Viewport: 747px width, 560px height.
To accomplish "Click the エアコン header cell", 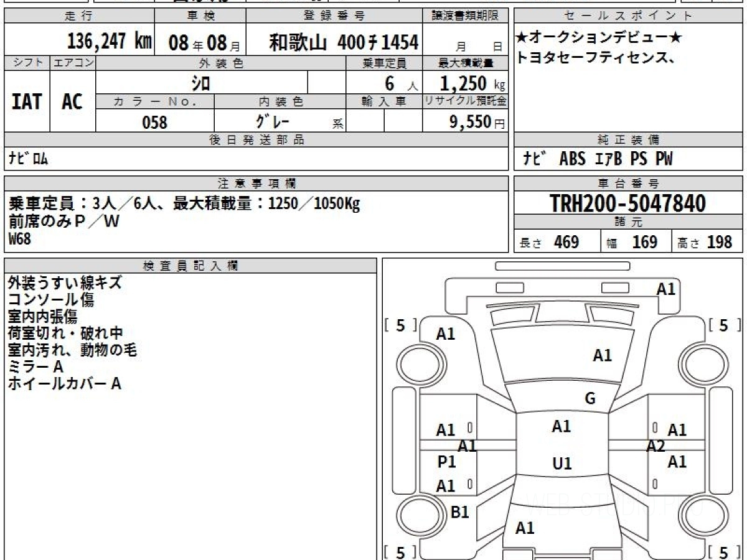I will tap(73, 63).
